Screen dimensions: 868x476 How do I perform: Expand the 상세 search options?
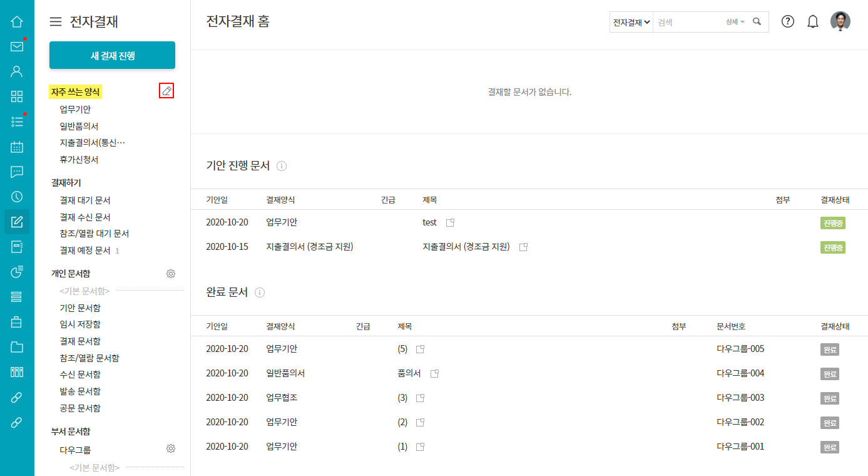(735, 22)
